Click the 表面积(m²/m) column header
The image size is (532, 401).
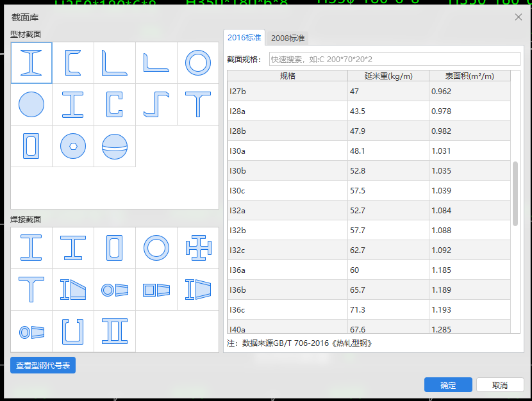pos(470,76)
